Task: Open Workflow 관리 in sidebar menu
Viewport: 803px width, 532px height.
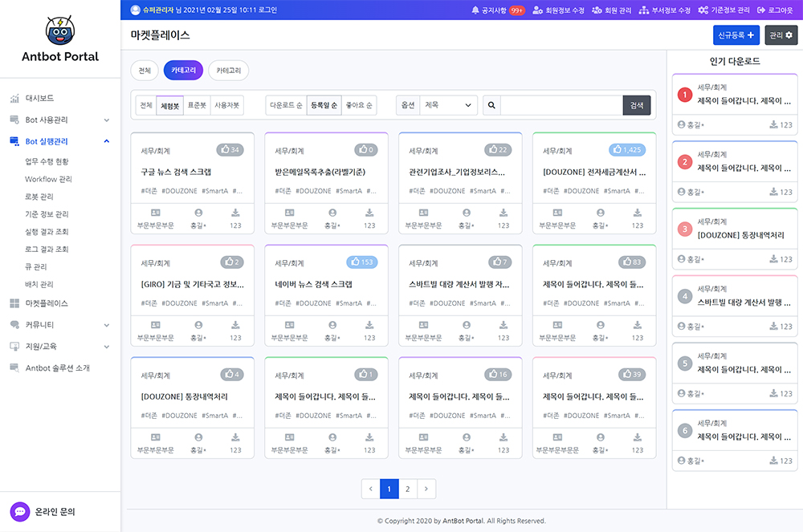Action: (x=48, y=179)
